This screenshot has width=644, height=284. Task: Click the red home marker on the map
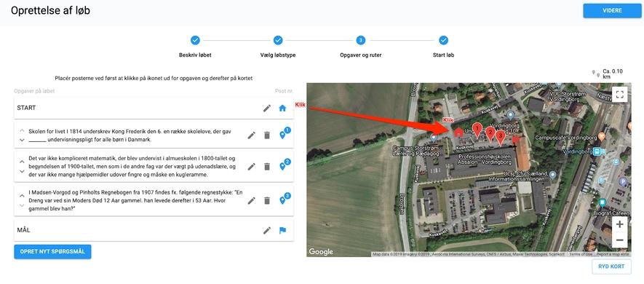point(458,132)
